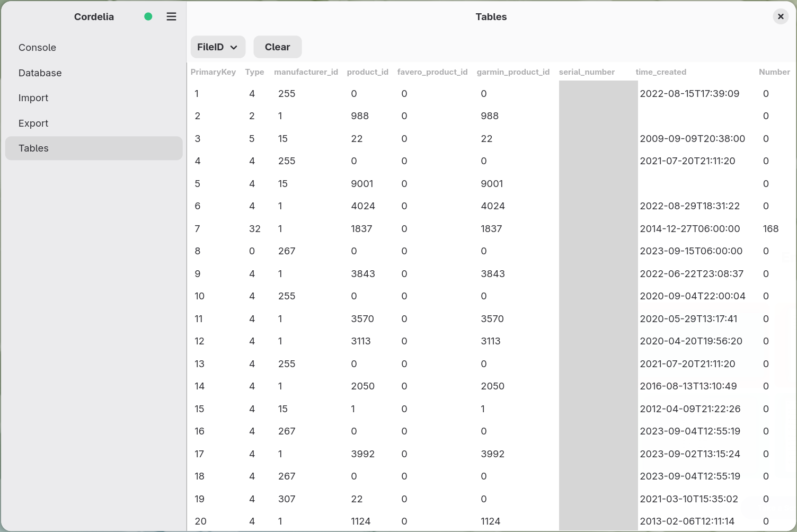The width and height of the screenshot is (797, 532).
Task: Select timestamp 2023-09-15T06:00:00
Action: pyautogui.click(x=691, y=251)
